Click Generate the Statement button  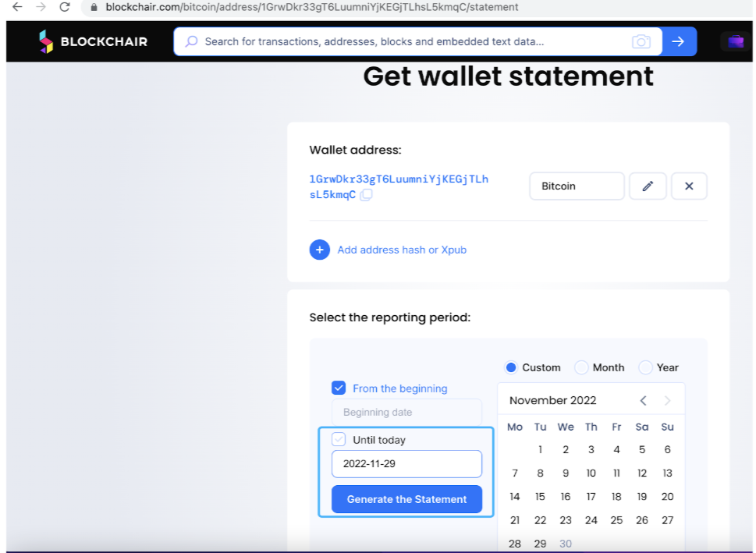click(x=406, y=499)
